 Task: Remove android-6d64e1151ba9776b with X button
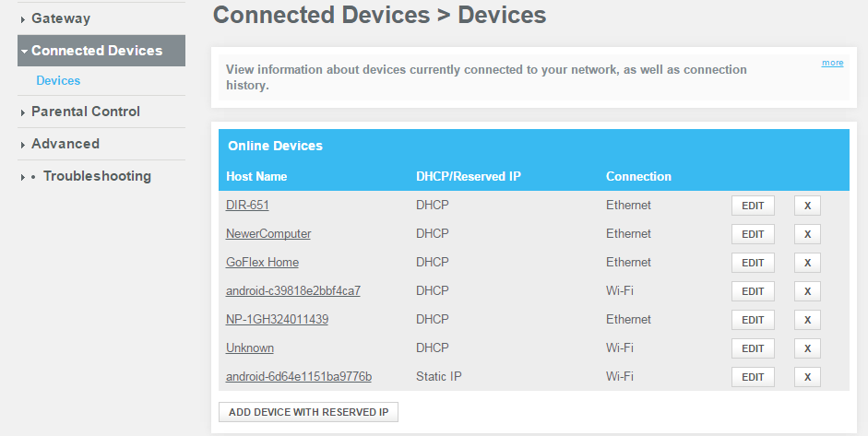click(x=807, y=377)
